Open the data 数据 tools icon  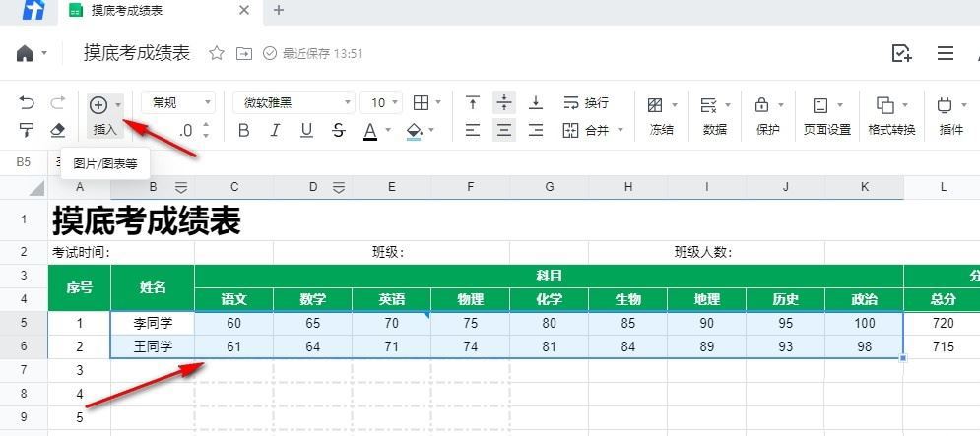(x=709, y=105)
